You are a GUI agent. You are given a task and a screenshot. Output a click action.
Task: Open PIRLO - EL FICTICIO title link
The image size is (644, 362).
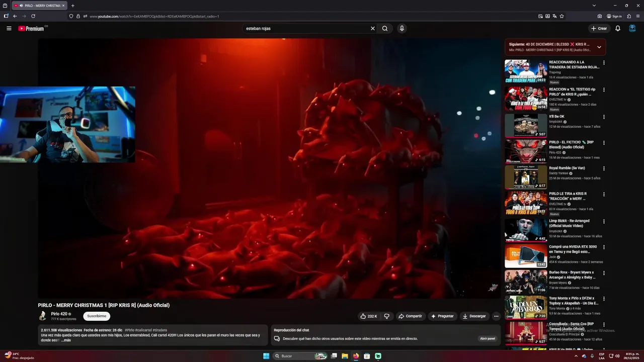point(572,145)
